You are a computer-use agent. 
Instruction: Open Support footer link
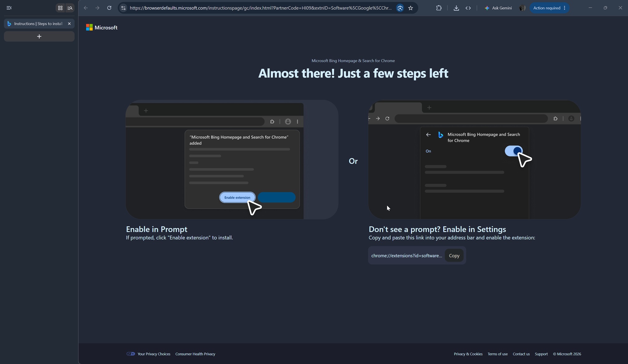541,354
